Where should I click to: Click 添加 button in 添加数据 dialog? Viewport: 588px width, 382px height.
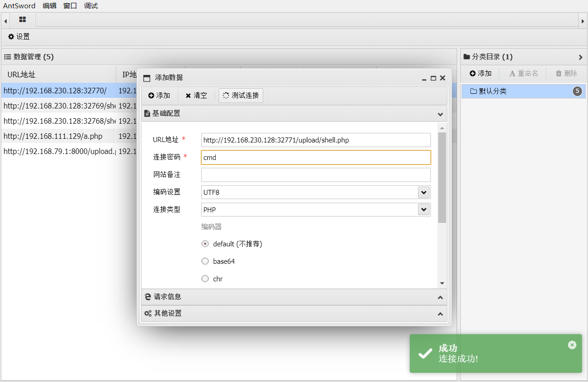pyautogui.click(x=159, y=96)
